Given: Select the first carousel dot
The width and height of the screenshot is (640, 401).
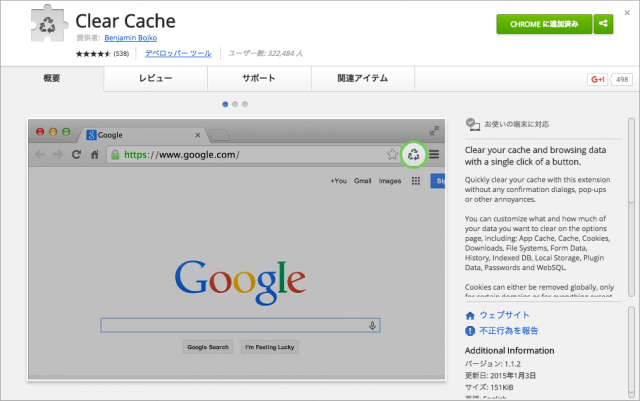Looking at the screenshot, I should pos(224,103).
